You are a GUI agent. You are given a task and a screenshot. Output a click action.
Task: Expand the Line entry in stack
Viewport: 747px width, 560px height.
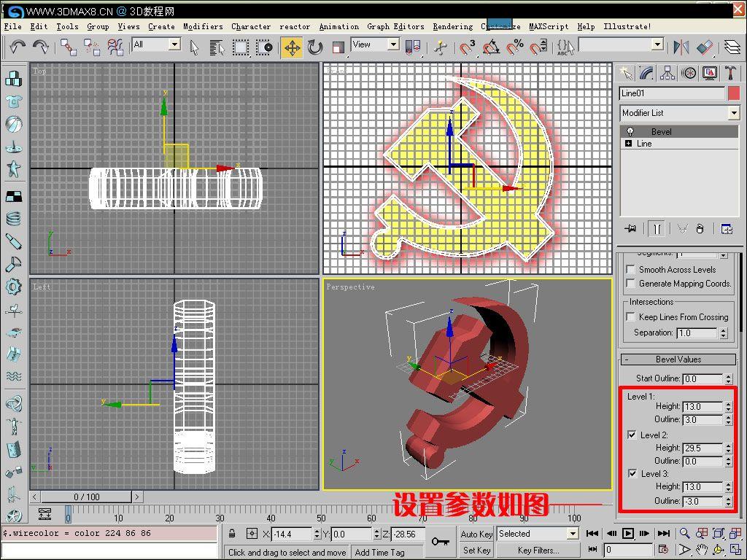(x=628, y=144)
